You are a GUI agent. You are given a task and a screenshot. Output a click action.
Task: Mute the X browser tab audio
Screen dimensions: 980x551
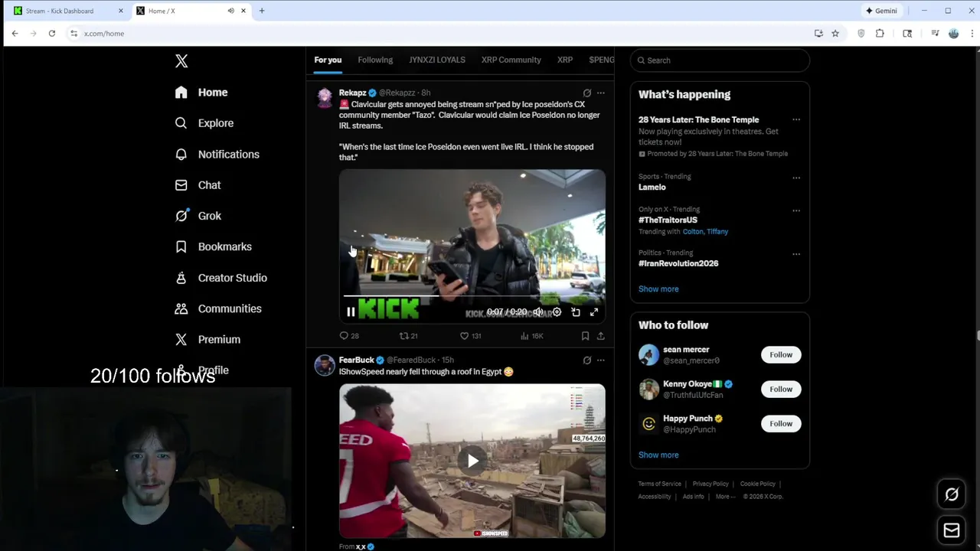coord(230,11)
